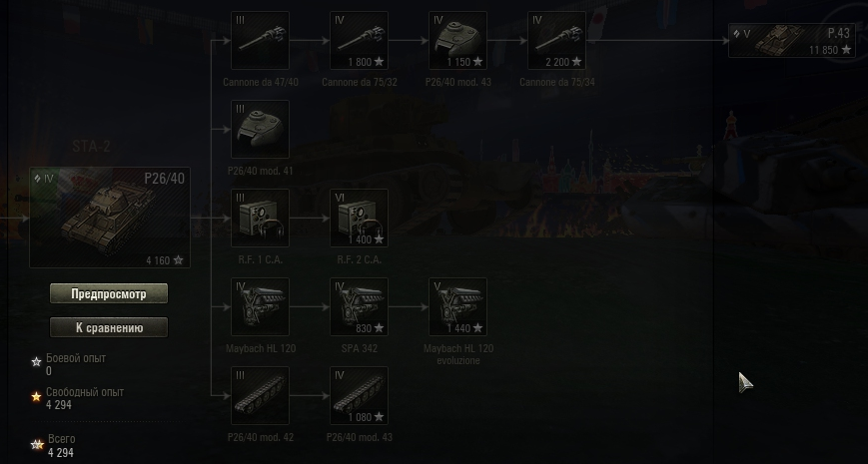868x464 pixels.
Task: Choose the Maybach HL 120 engine icon
Action: (260, 307)
